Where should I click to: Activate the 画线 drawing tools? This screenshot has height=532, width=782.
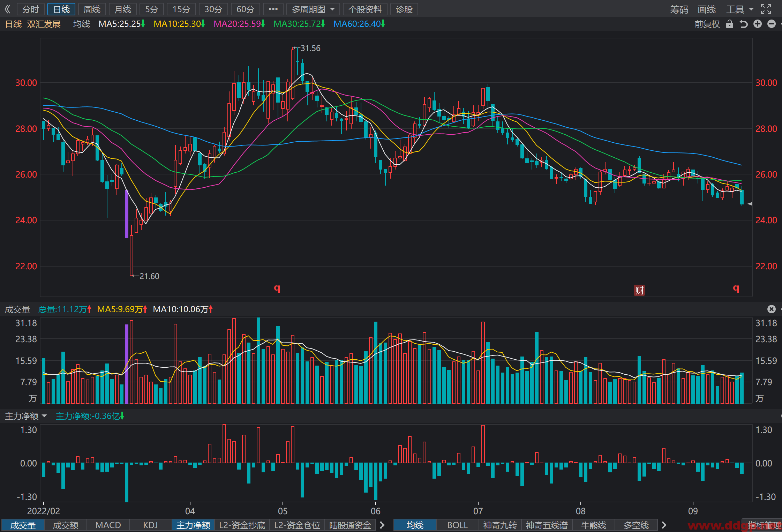click(x=706, y=9)
